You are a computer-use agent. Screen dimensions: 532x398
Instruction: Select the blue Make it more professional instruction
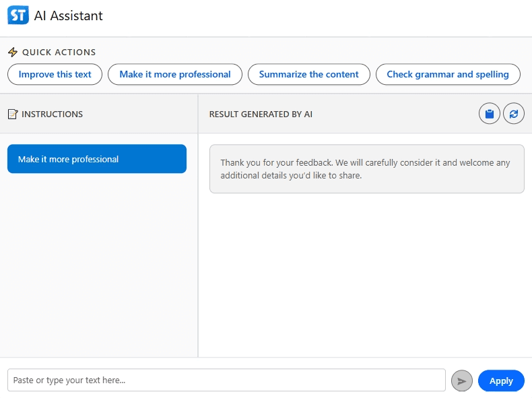point(97,159)
